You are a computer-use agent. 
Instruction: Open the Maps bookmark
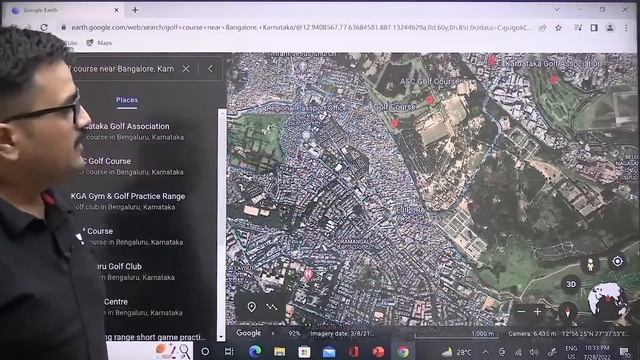pyautogui.click(x=99, y=42)
